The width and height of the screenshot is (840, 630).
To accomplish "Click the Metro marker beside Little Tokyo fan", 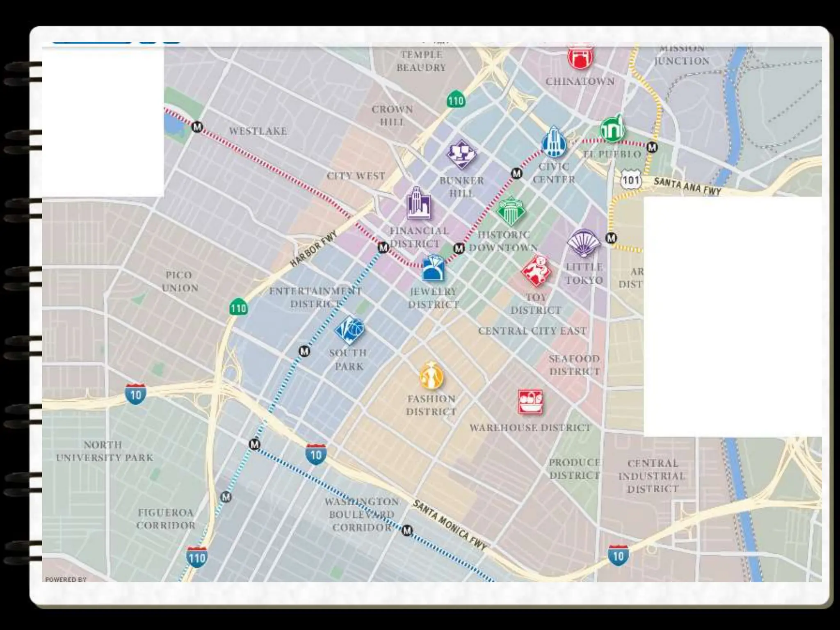I will [x=611, y=238].
